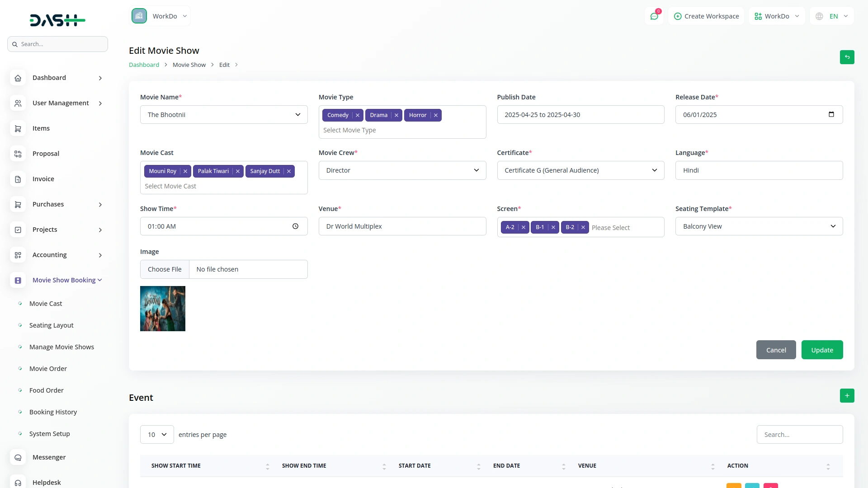Open the messenger notifications icon in top bar
Viewport: 868px width, 488px height.
[654, 16]
